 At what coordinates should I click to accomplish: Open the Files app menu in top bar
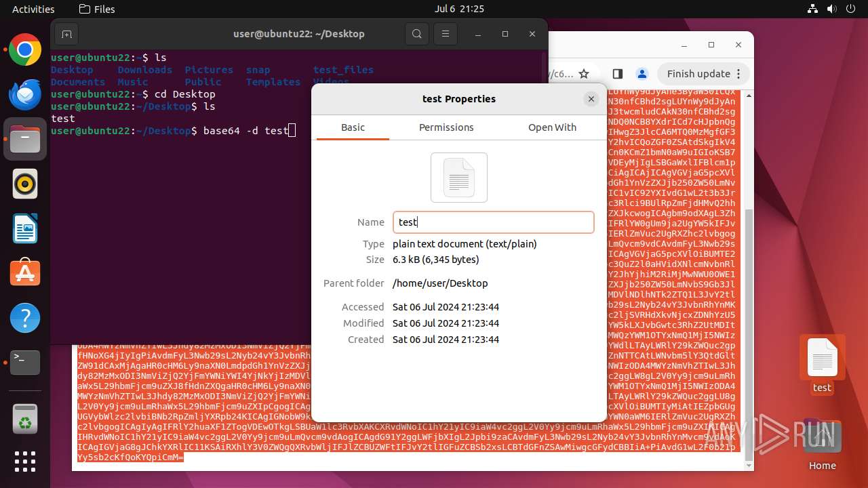(97, 9)
